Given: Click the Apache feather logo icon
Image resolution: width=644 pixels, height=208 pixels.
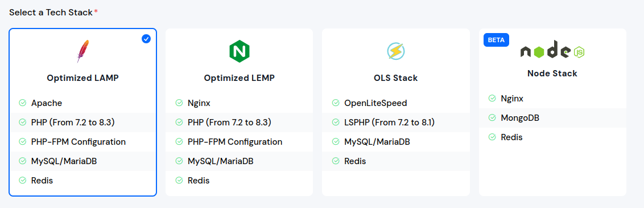Looking at the screenshot, I should coord(83,51).
